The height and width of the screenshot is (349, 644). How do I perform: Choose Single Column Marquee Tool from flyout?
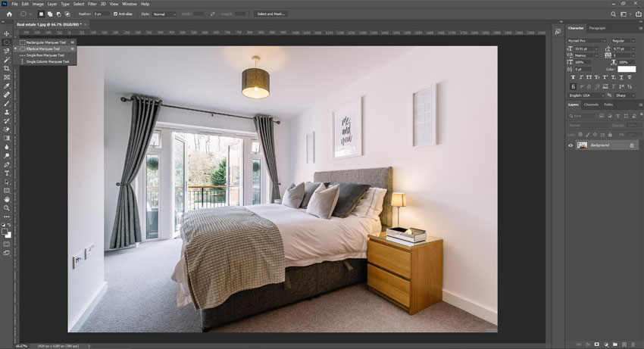coord(45,61)
